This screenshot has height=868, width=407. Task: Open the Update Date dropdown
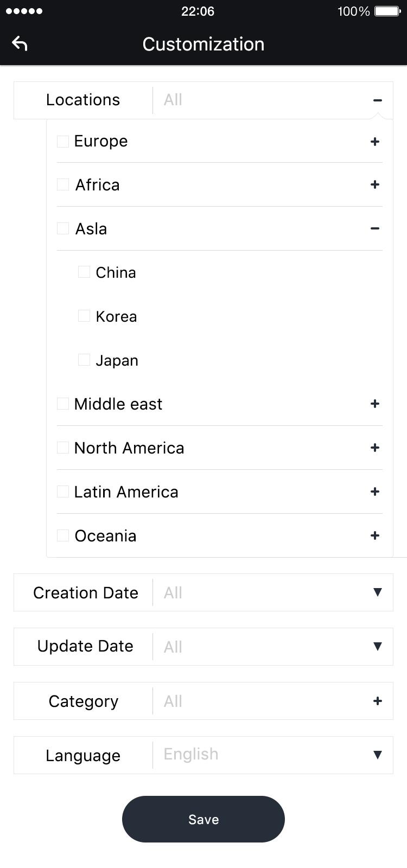click(378, 647)
